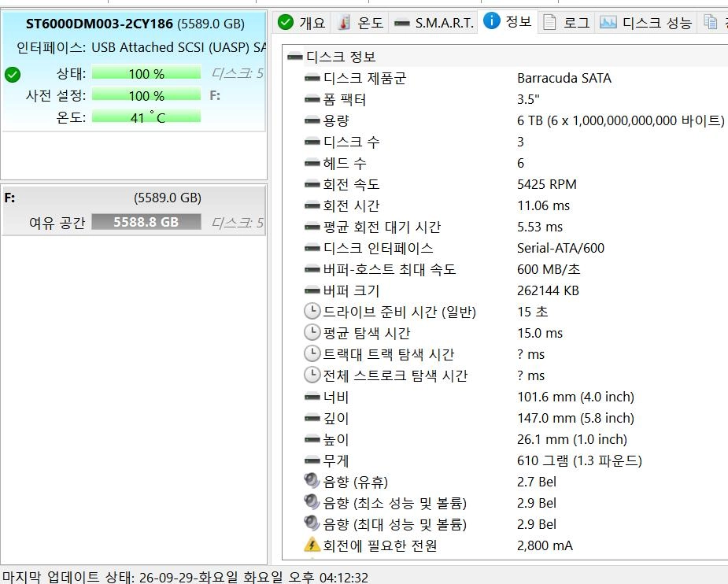Click the 여유 공간 5588.8 GB bar
The image size is (728, 584).
pos(146,222)
